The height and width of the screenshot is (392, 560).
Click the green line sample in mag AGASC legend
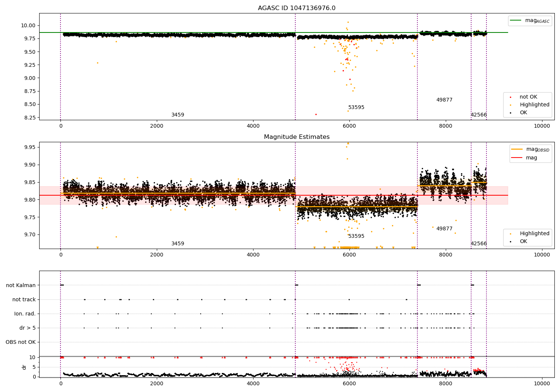[516, 21]
